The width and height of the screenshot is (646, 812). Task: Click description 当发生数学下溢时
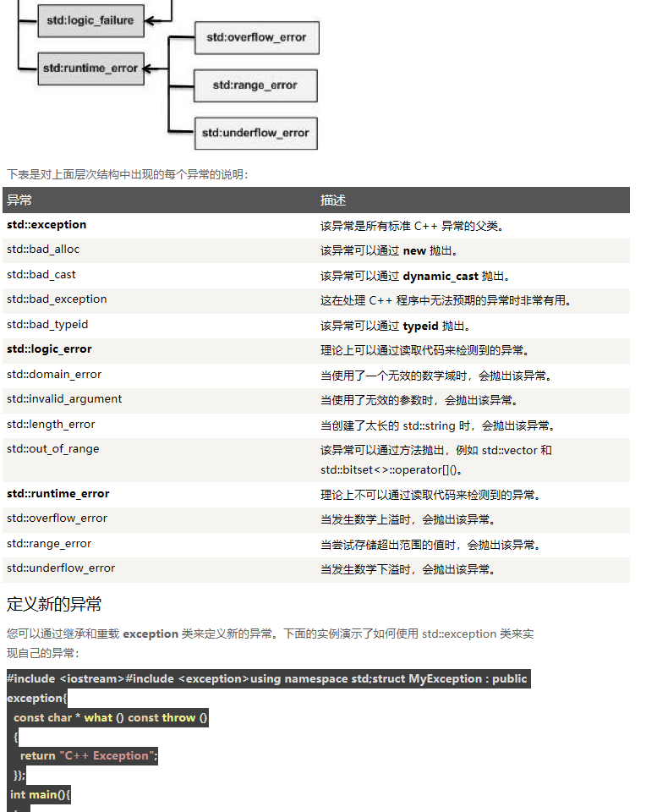(x=408, y=570)
